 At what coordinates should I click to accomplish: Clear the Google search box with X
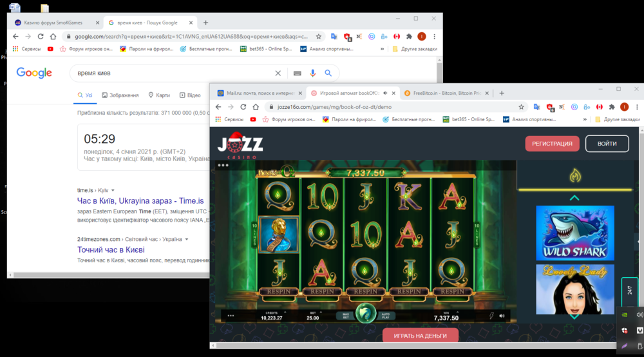tap(278, 73)
